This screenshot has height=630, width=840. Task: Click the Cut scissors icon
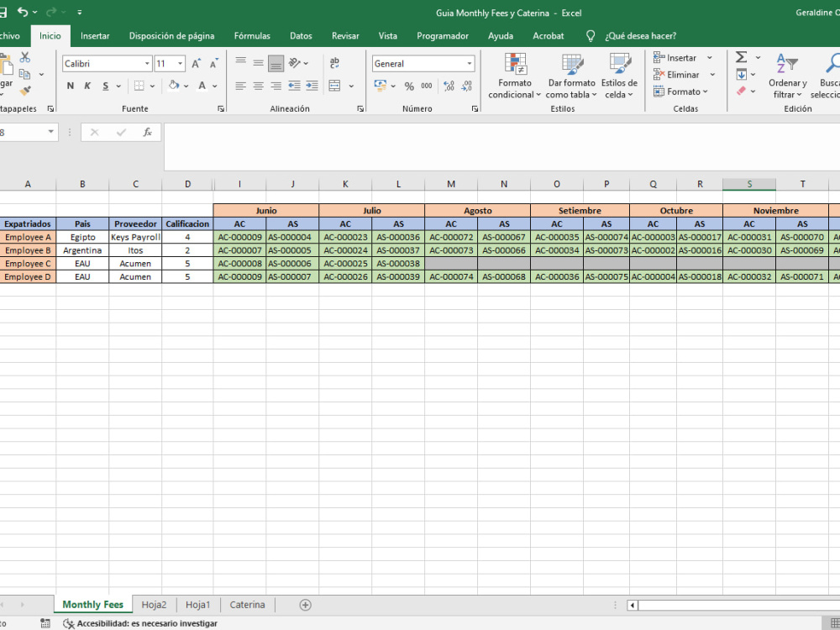(x=25, y=57)
